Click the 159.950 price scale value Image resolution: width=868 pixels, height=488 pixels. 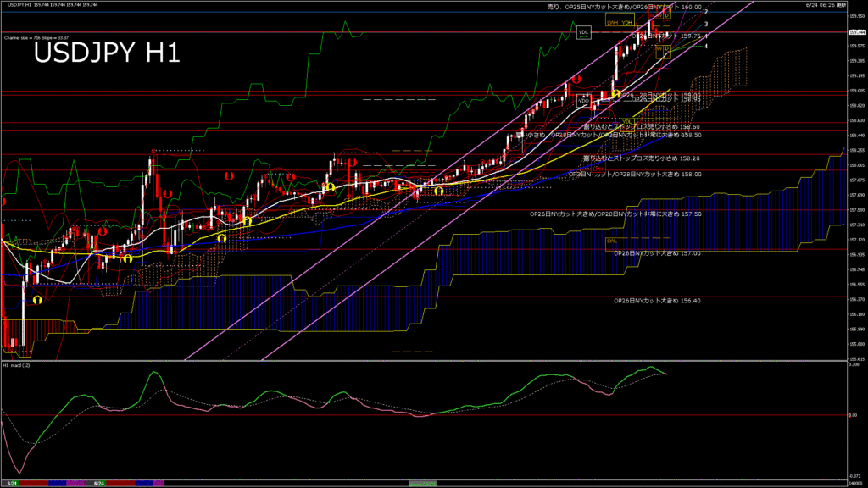[856, 16]
